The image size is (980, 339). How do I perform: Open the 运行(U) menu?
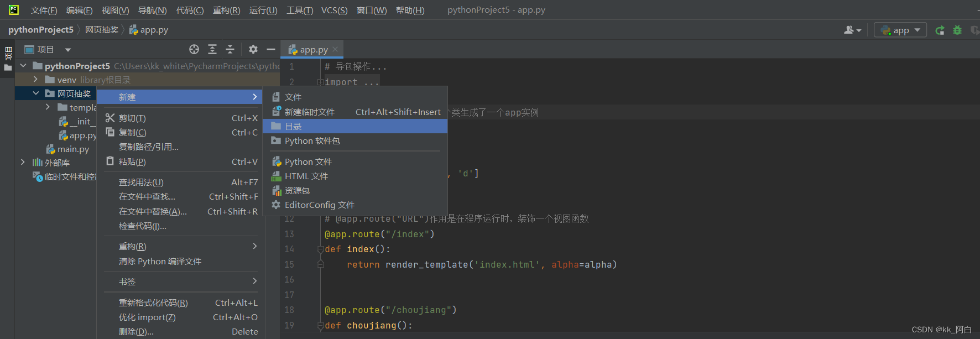coord(263,10)
